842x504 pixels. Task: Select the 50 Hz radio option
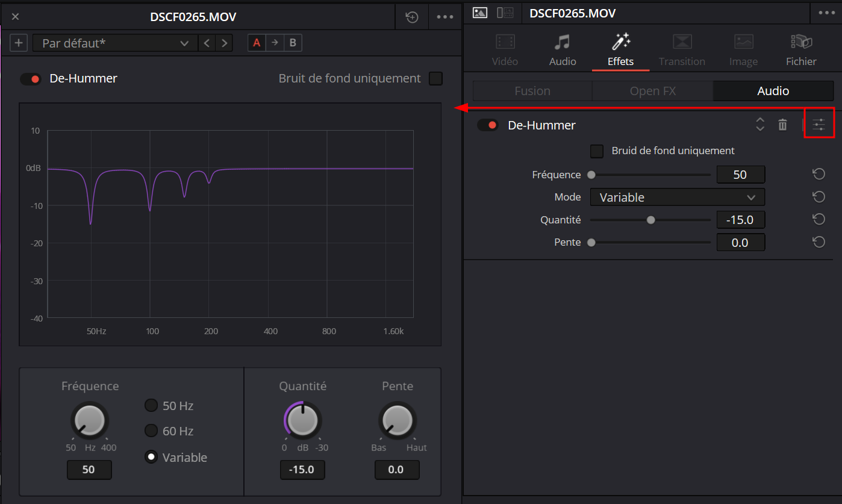[151, 405]
